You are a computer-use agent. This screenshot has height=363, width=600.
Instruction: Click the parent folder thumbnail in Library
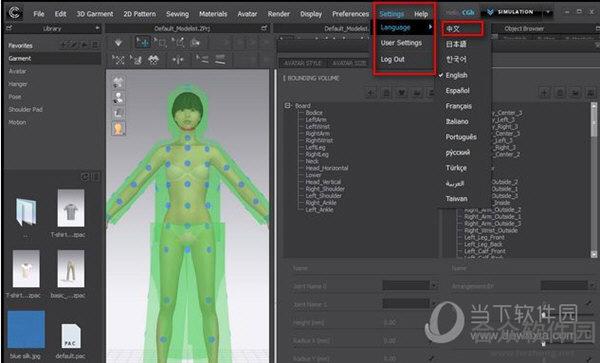[26, 212]
